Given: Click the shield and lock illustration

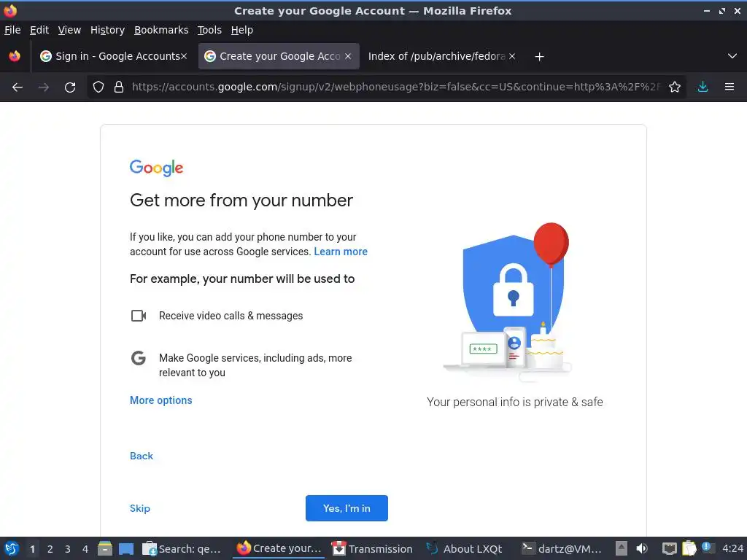Looking at the screenshot, I should point(508,303).
